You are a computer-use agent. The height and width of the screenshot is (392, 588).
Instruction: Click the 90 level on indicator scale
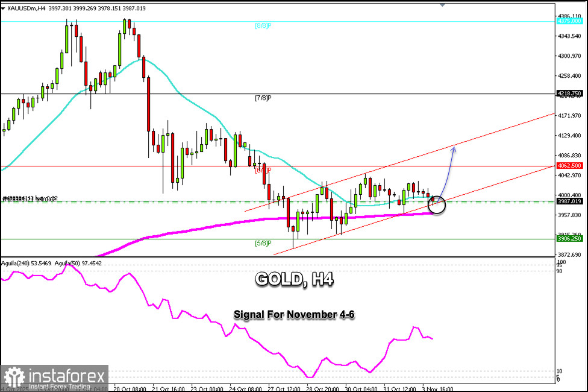tap(559, 271)
